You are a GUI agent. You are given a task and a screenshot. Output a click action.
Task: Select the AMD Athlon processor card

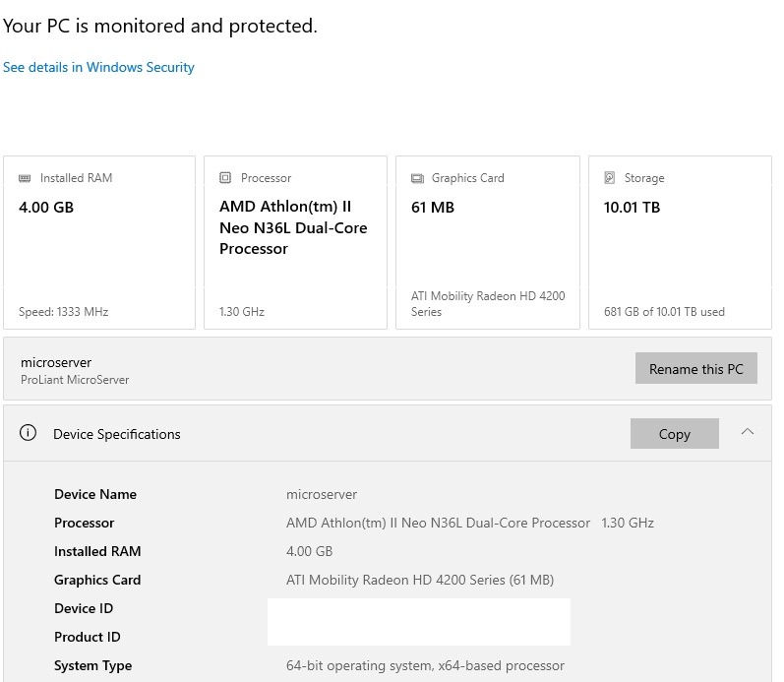[x=295, y=242]
